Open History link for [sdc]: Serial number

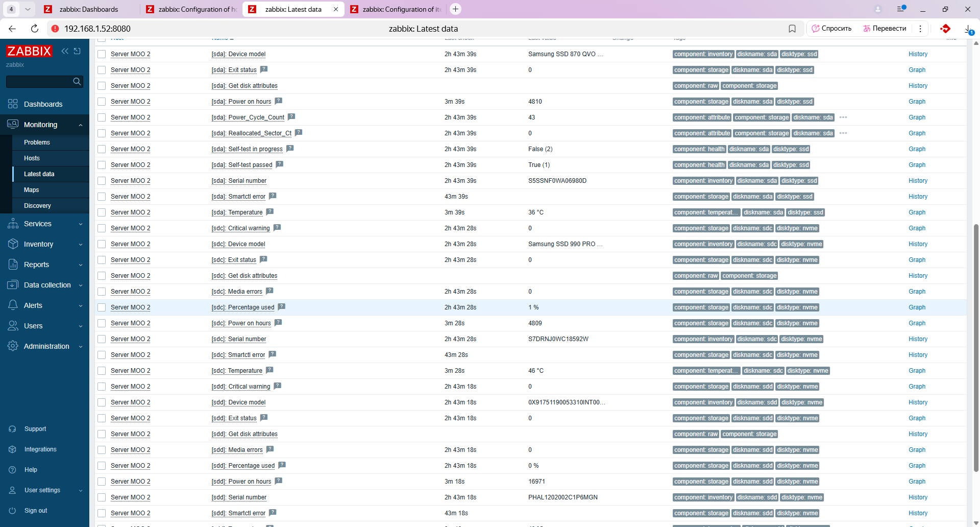(x=918, y=339)
